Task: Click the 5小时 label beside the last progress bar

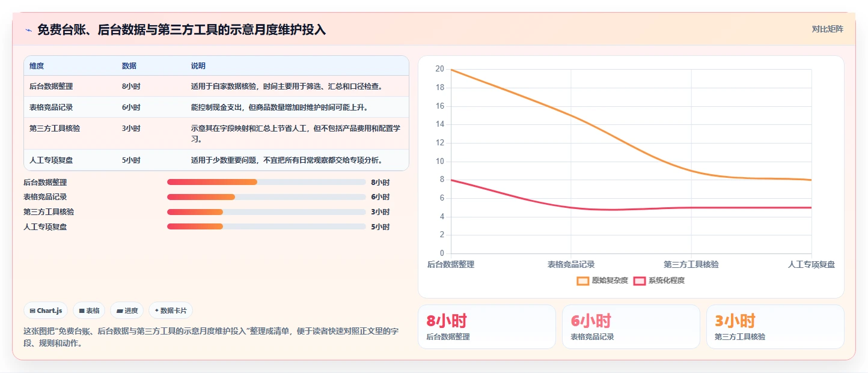Action: [381, 226]
